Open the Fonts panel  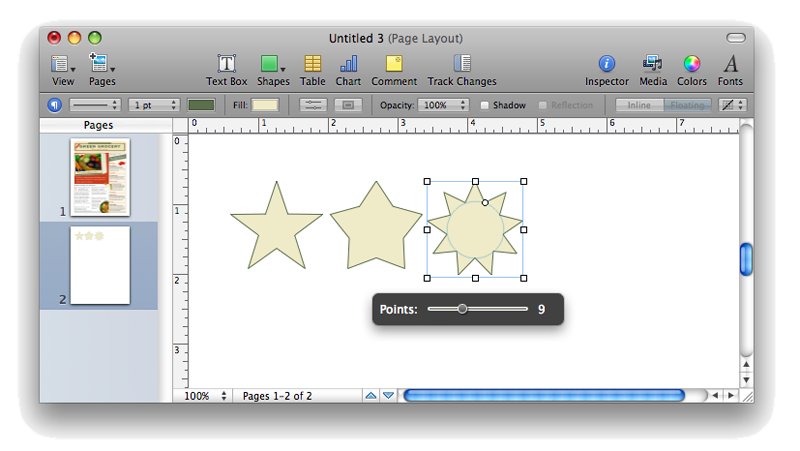(730, 70)
